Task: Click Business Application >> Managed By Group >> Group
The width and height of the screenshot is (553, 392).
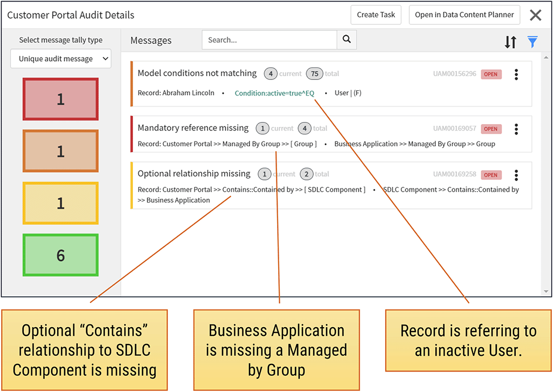Action: pyautogui.click(x=415, y=144)
